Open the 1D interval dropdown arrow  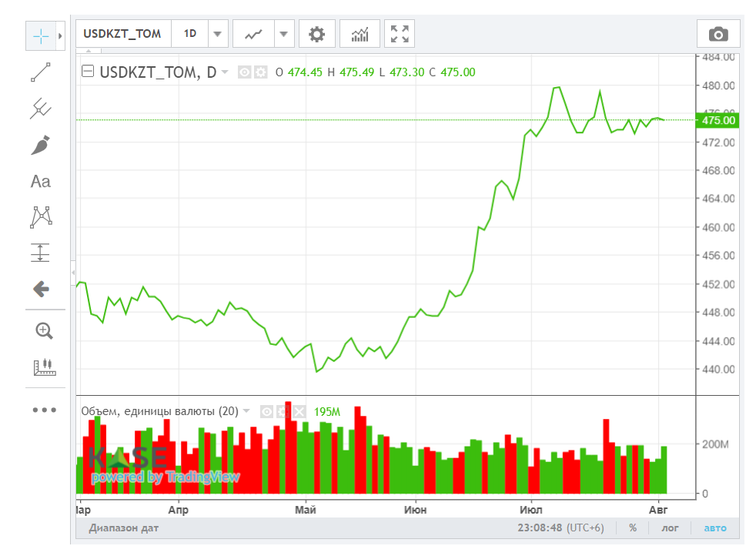[217, 34]
